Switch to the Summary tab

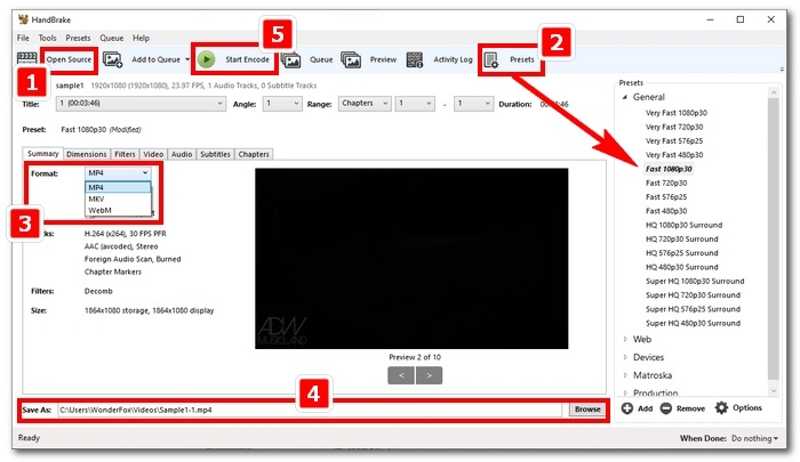pos(42,153)
